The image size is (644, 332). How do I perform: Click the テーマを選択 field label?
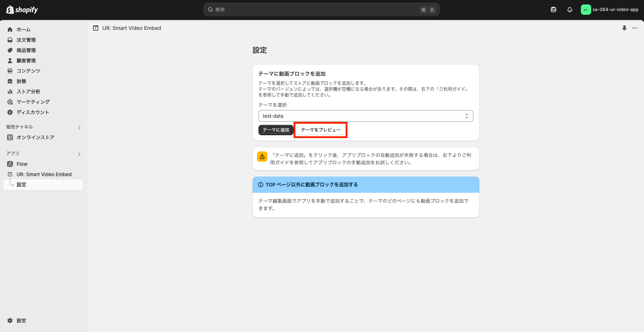(x=273, y=105)
